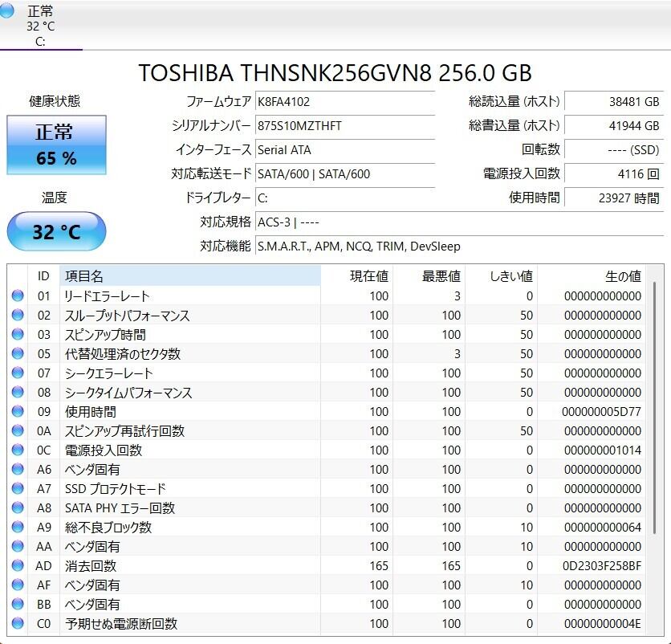Select the C: drive tab at top
The image size is (671, 644).
(41, 25)
